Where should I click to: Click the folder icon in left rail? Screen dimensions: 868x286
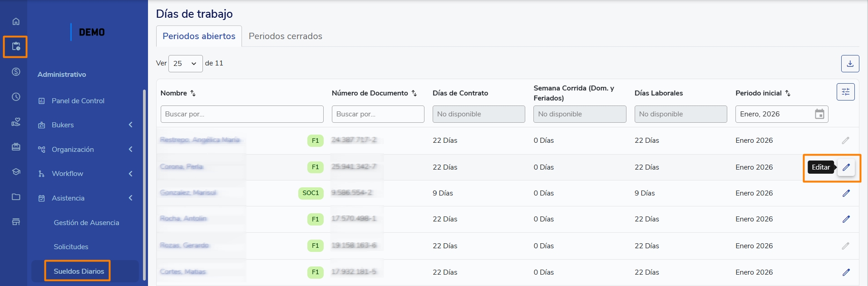click(x=16, y=197)
